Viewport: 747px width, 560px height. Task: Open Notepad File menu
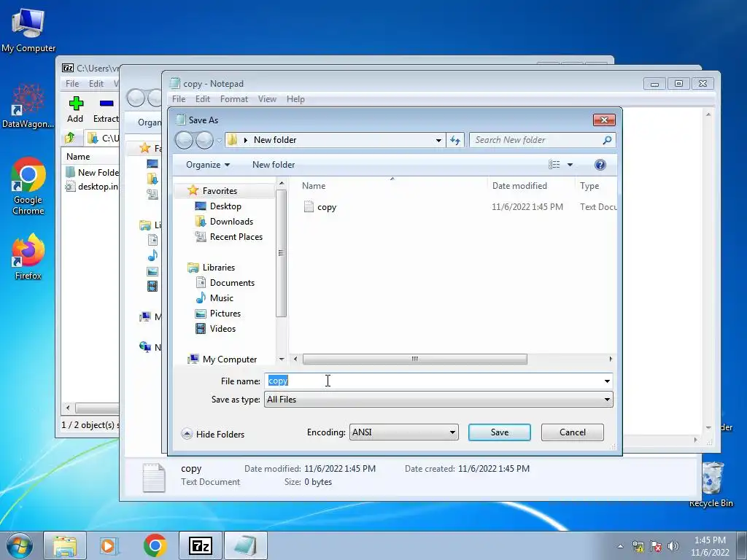click(x=179, y=99)
